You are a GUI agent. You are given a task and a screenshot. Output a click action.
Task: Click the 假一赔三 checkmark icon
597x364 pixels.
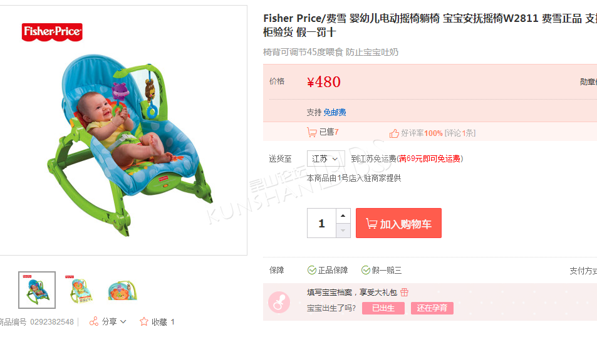(365, 270)
